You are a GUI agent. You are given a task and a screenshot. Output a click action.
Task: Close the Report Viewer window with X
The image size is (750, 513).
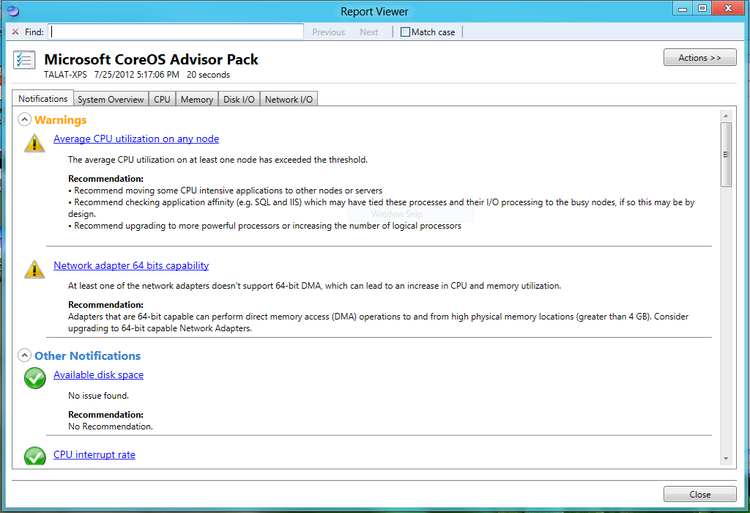pyautogui.click(x=728, y=8)
